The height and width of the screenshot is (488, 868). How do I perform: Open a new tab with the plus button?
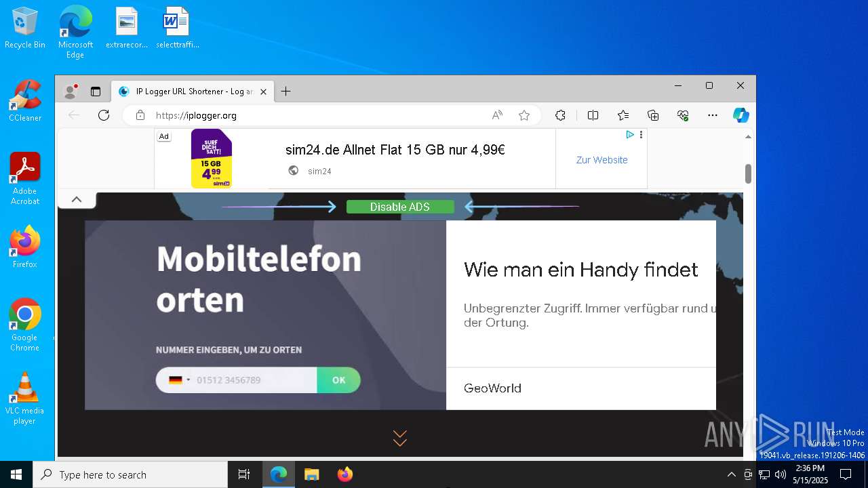285,91
